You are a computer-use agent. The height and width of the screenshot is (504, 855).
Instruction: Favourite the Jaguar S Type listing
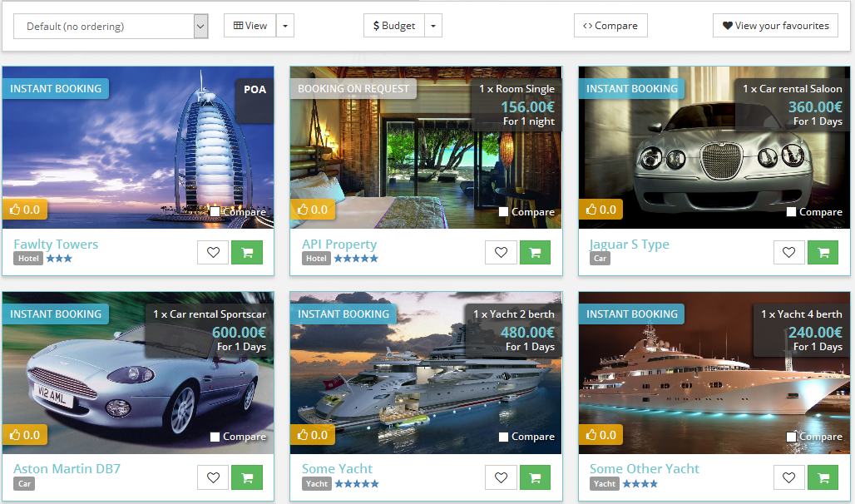pos(789,252)
